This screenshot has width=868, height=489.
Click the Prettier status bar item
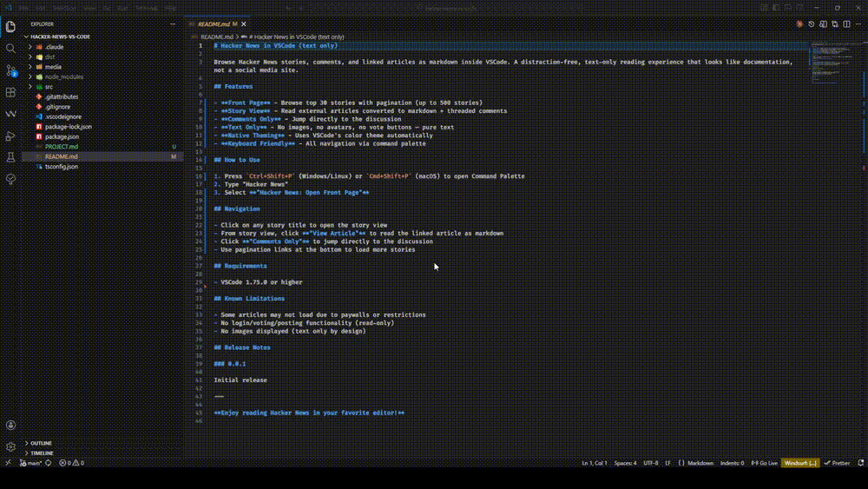click(837, 463)
